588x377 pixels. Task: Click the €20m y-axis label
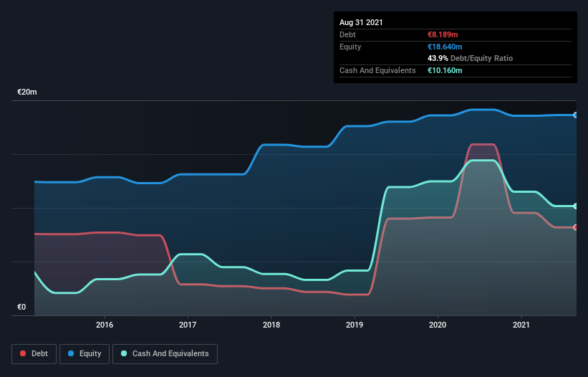[27, 92]
